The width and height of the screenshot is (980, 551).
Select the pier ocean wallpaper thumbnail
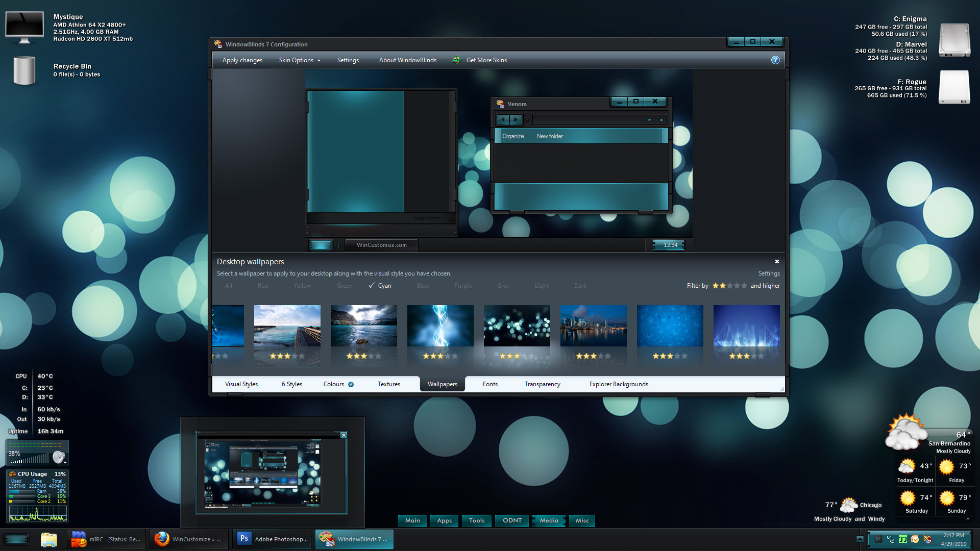287,325
